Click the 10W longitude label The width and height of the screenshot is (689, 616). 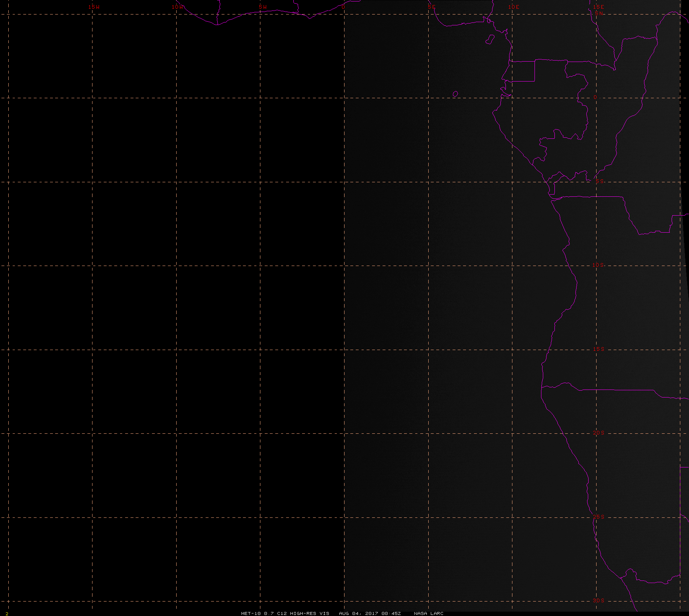coord(178,7)
